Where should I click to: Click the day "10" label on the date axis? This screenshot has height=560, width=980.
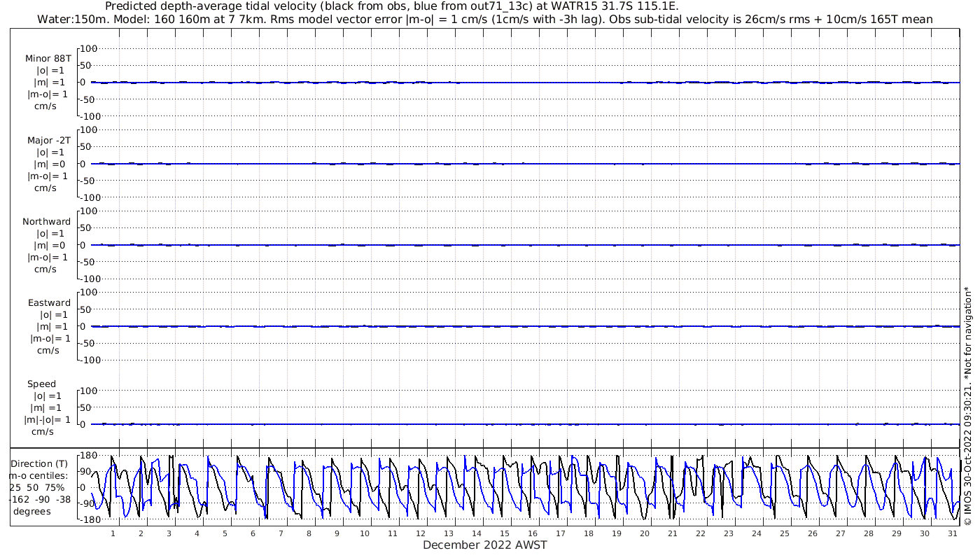coord(365,533)
